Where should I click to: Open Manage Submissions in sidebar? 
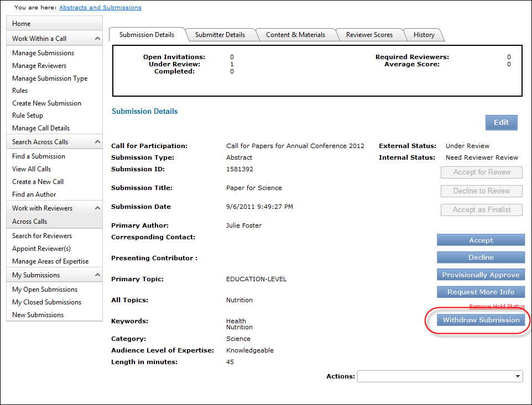pyautogui.click(x=43, y=53)
